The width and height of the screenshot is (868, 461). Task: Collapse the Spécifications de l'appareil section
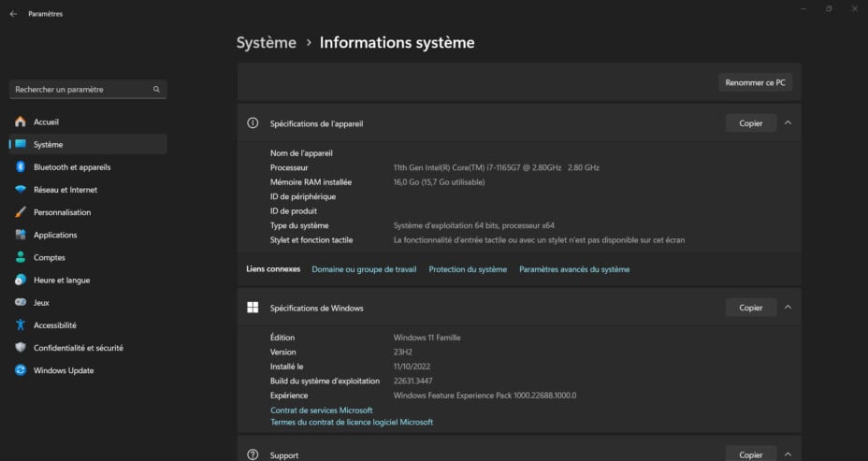(x=788, y=122)
